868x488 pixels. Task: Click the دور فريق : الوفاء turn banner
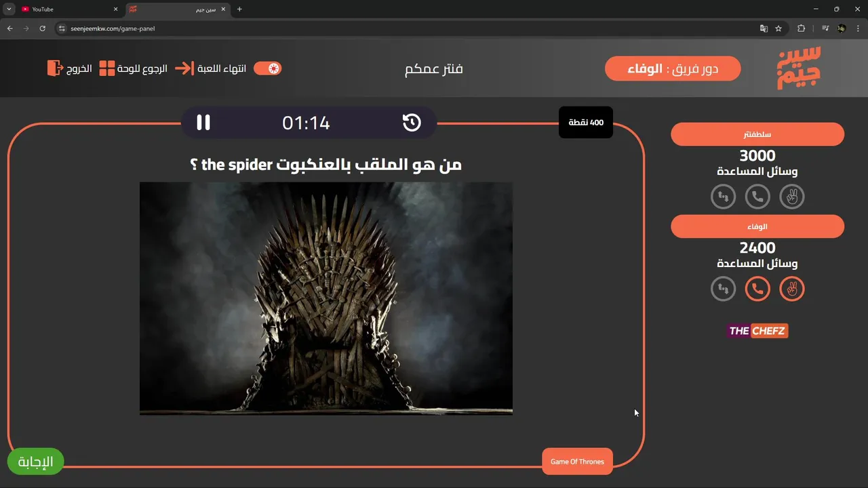pos(673,68)
